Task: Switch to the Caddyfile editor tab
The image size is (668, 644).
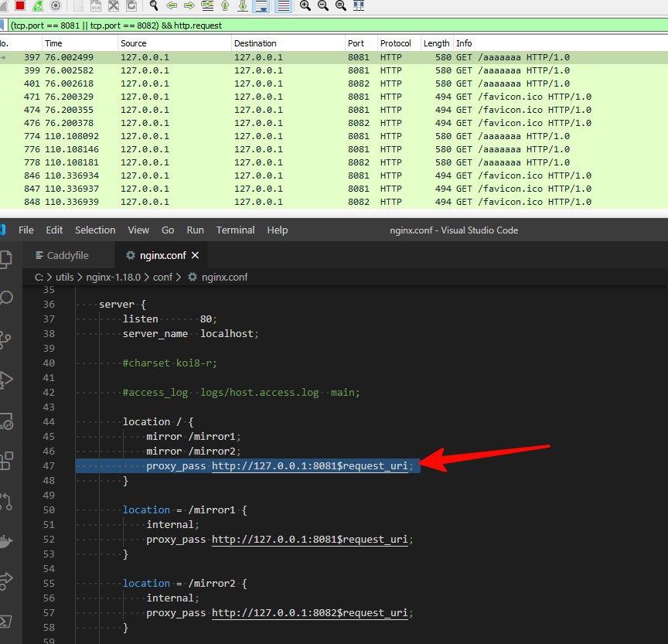Action: [x=68, y=255]
